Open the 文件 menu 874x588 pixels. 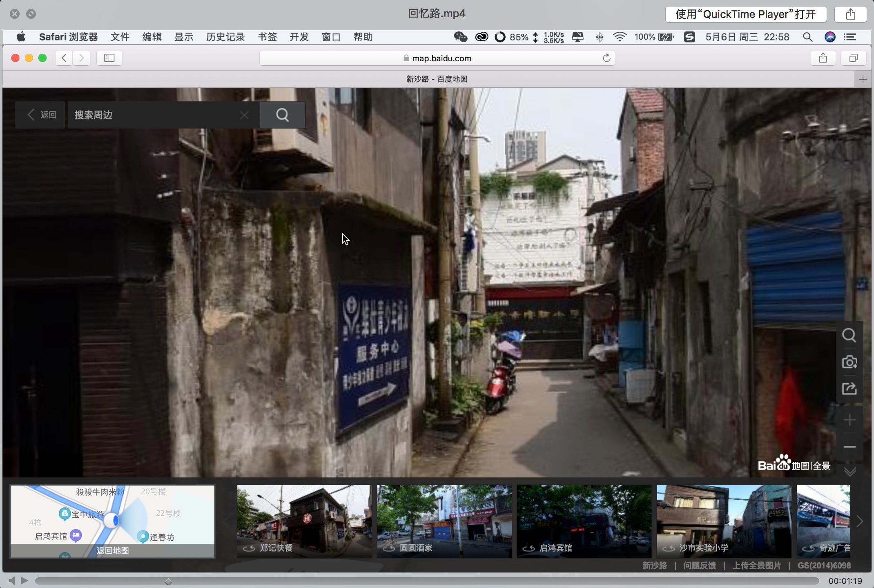(120, 37)
